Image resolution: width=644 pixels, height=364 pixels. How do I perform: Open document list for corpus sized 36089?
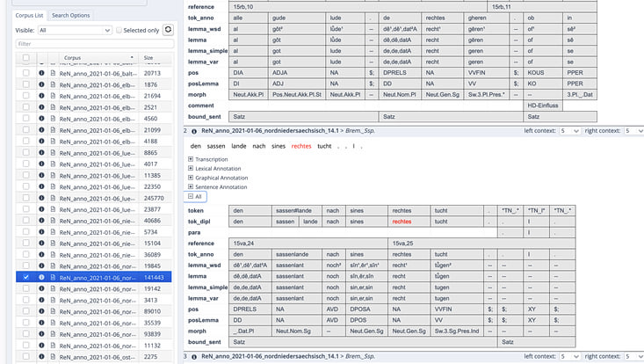pyautogui.click(x=53, y=255)
